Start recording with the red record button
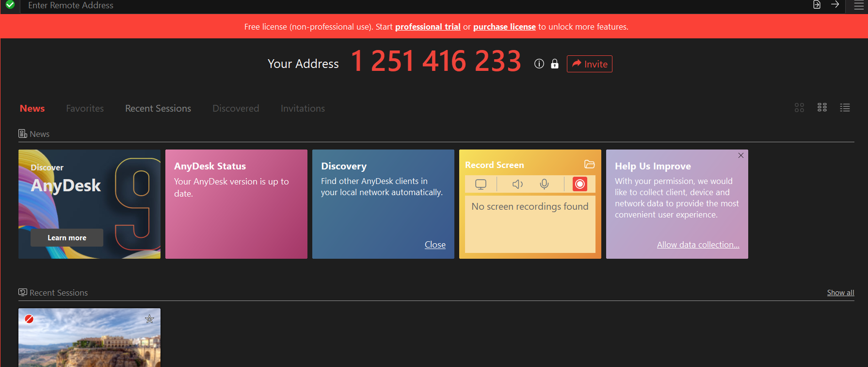Image resolution: width=868 pixels, height=367 pixels. 579,184
